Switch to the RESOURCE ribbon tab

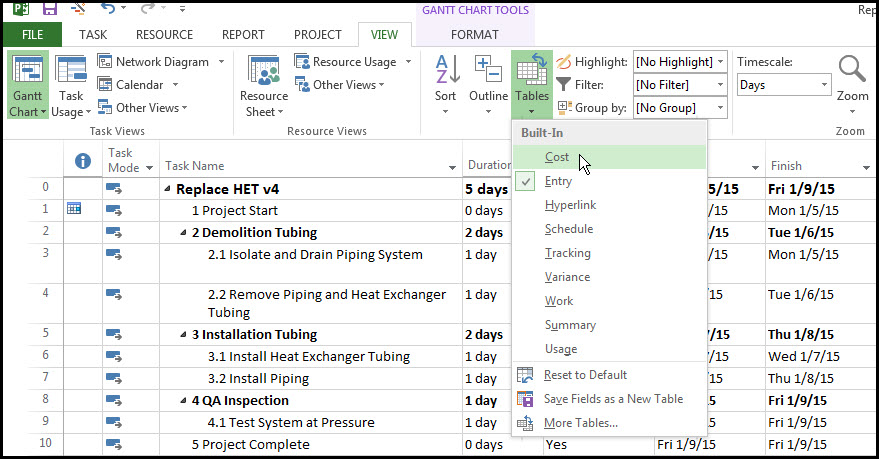click(164, 35)
